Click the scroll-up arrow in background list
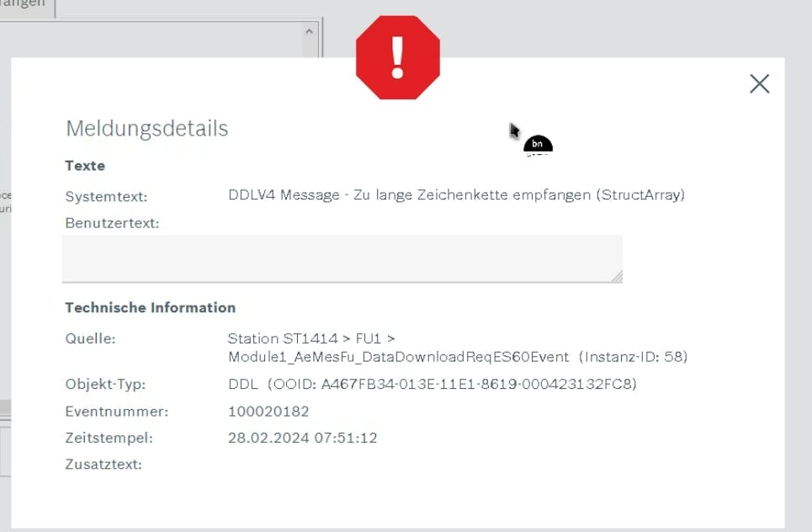812x532 pixels. click(x=308, y=32)
